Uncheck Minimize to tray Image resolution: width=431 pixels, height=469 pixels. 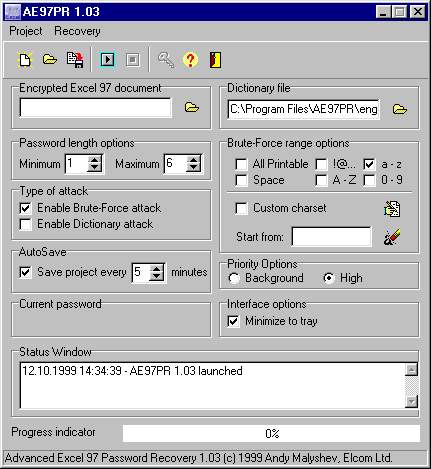(233, 321)
